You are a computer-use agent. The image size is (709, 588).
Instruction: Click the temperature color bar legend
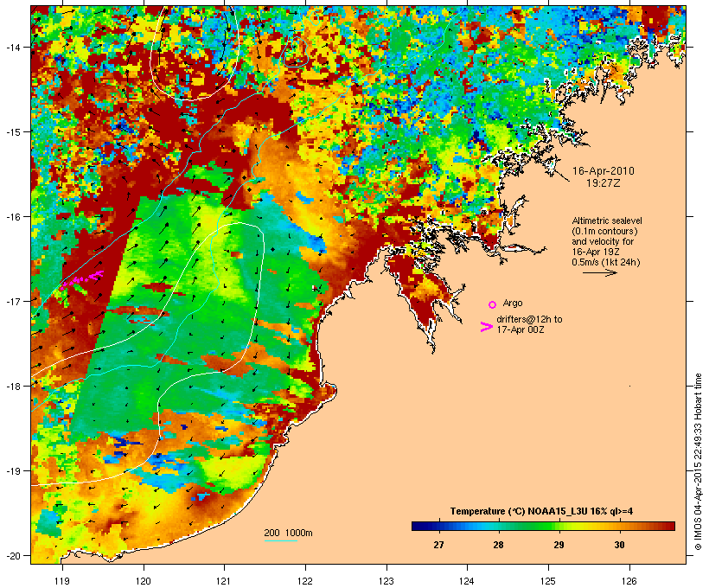(543, 526)
